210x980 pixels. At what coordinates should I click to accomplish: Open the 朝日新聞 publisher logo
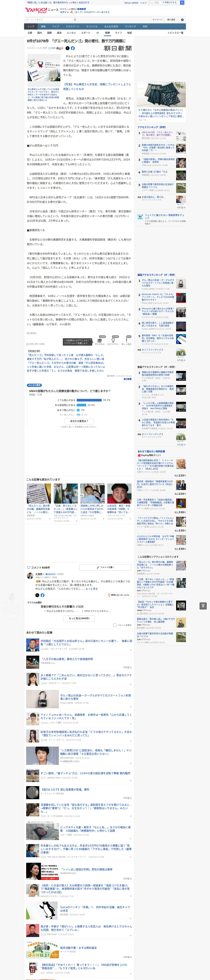117,48
